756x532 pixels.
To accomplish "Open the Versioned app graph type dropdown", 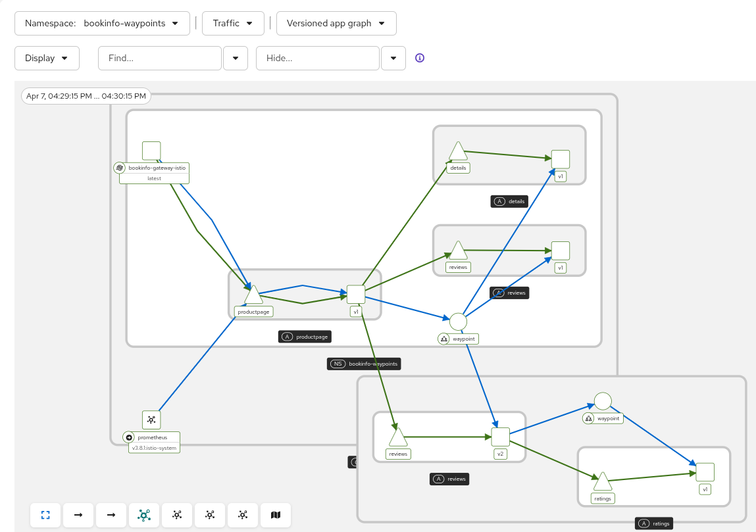I will [336, 23].
